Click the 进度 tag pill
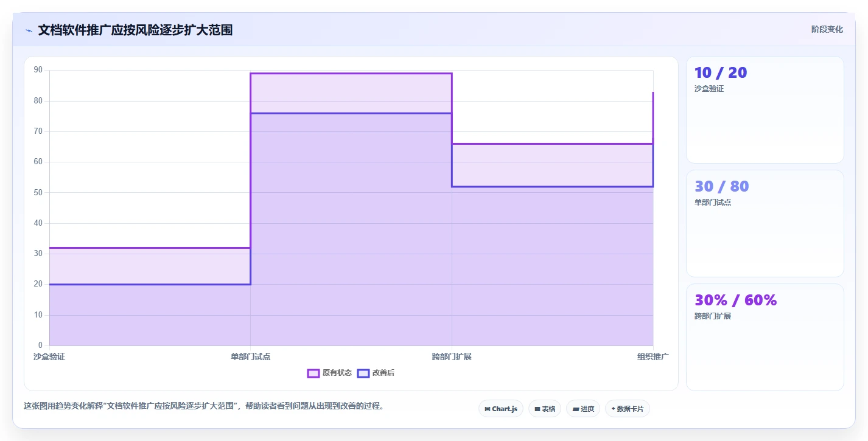 pos(583,409)
